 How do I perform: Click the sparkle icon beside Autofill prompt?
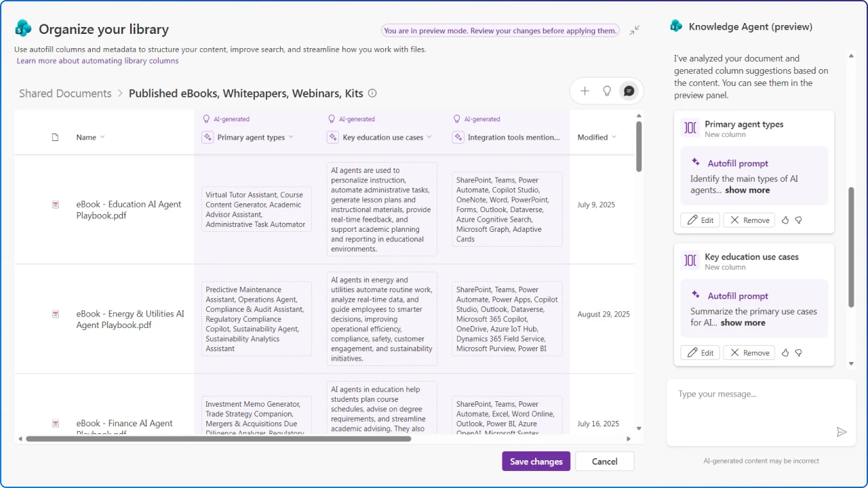[x=696, y=163]
